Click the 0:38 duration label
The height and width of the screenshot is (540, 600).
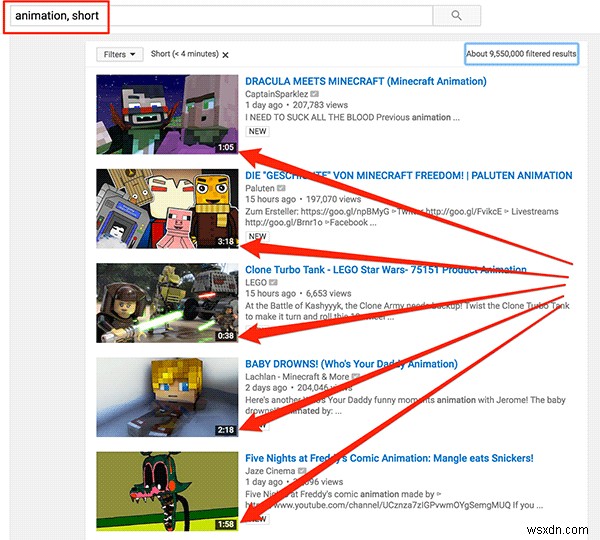click(x=226, y=336)
